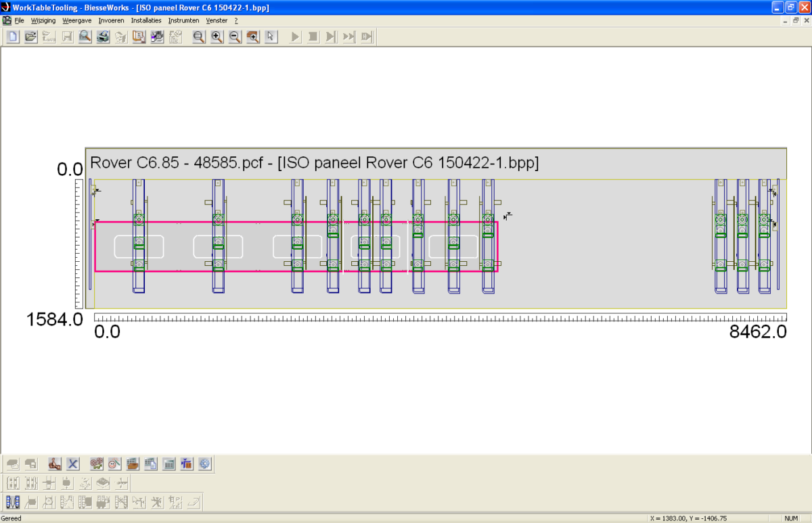
Task: Click the NUM indicator in status bar
Action: pyautogui.click(x=791, y=518)
